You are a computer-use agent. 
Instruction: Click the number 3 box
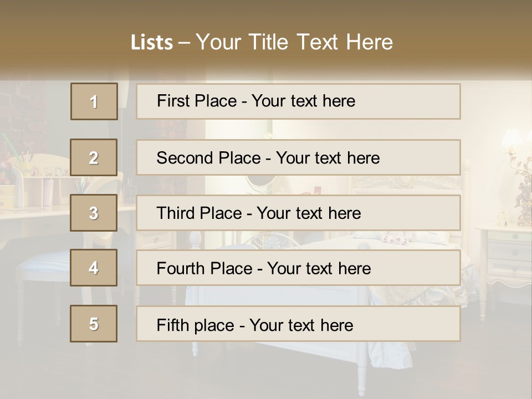pos(94,213)
